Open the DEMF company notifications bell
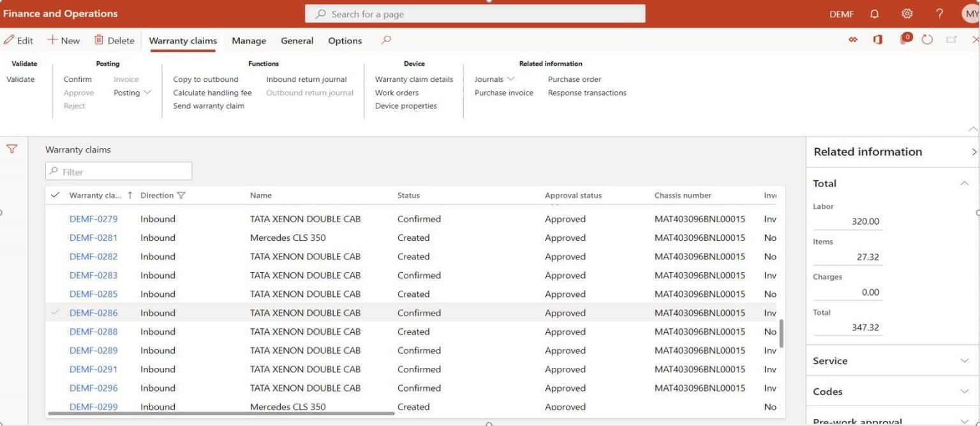 874,13
